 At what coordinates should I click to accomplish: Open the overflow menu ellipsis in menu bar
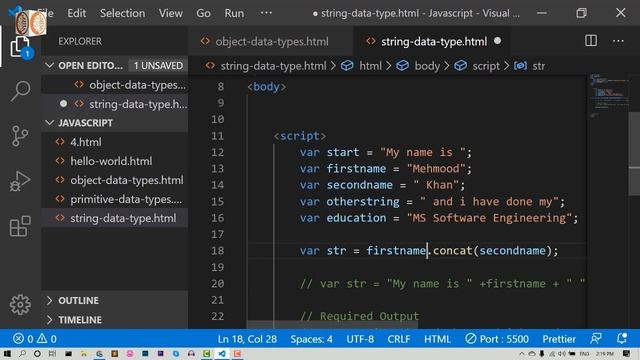point(266,13)
